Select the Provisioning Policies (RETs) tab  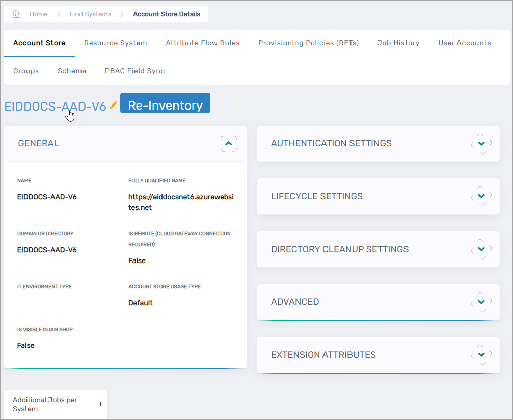(308, 43)
